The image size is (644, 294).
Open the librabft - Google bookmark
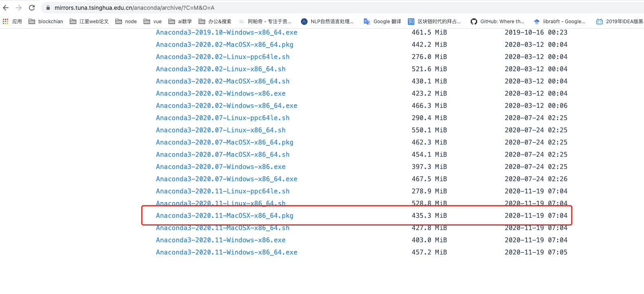click(x=560, y=22)
